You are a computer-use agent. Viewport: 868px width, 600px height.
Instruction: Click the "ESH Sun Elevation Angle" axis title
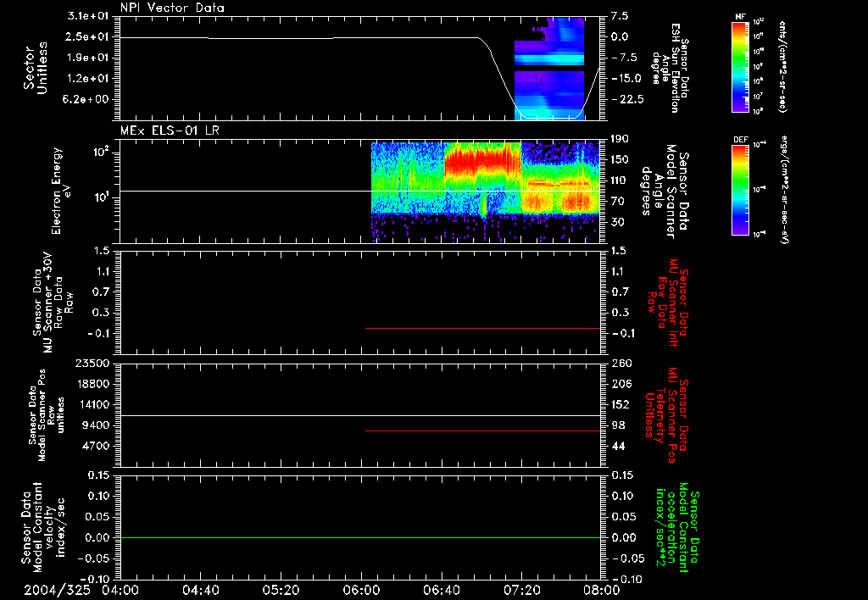(670, 68)
